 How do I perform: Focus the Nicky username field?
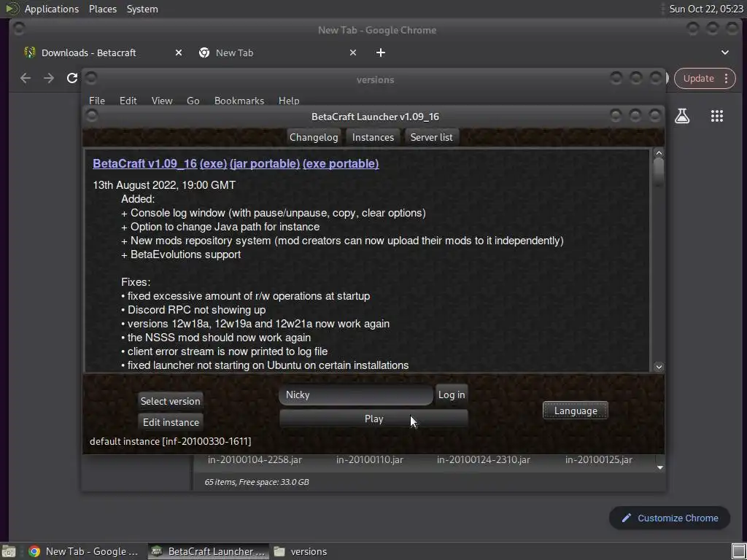coord(356,394)
